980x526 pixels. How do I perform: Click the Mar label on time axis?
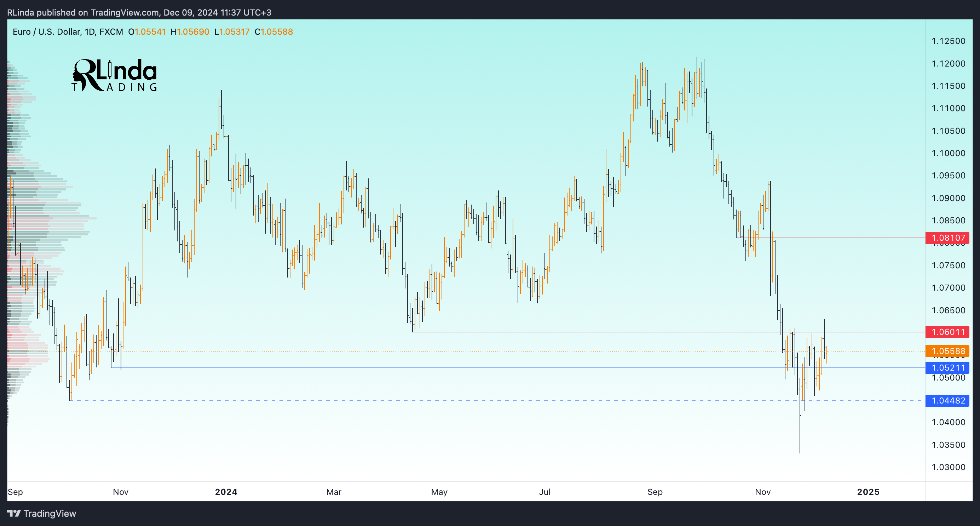tap(334, 492)
